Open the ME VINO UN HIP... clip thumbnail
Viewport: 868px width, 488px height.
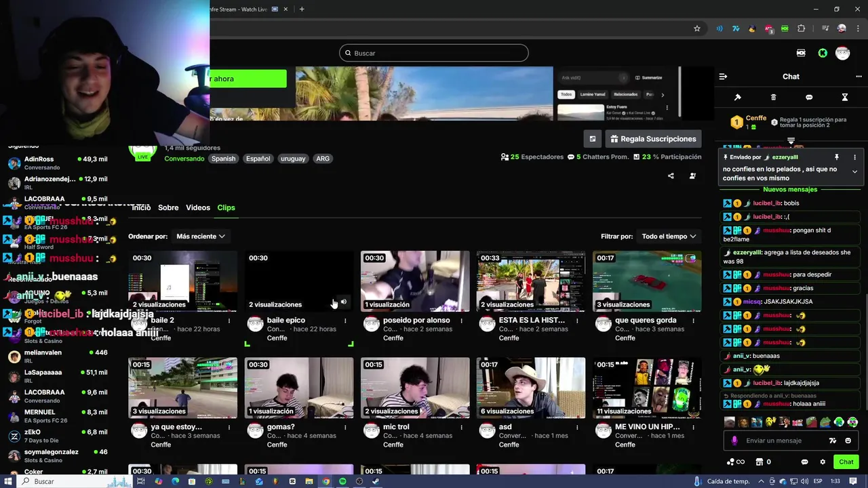[x=647, y=388]
